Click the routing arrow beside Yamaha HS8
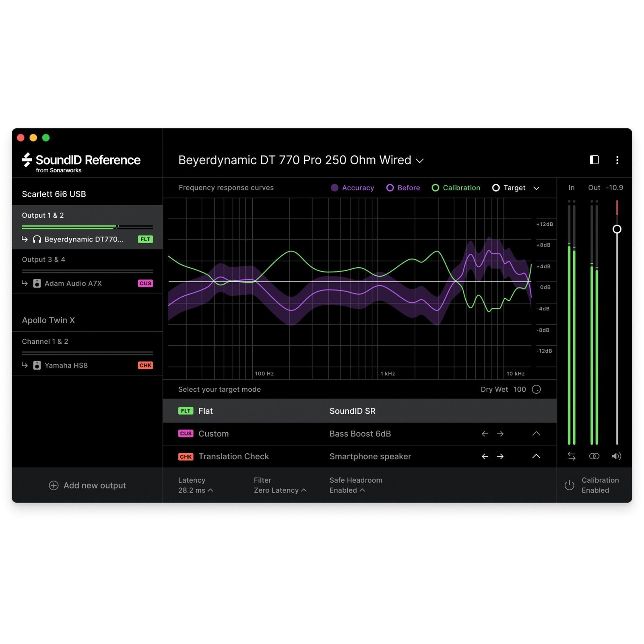644x644 pixels. pyautogui.click(x=25, y=365)
